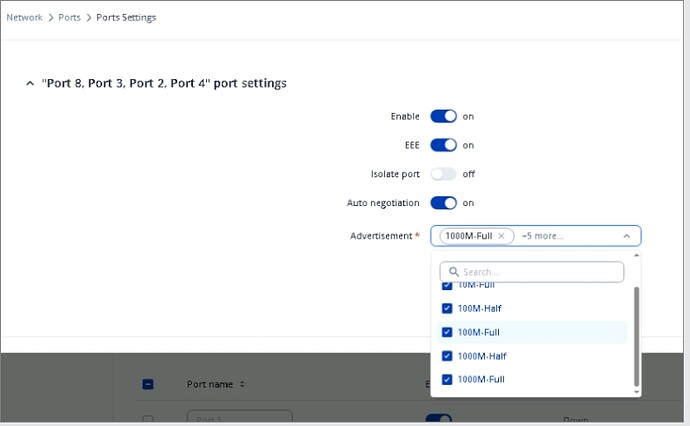Viewport: 690px width, 426px height.
Task: Open Ports breadcrumb link
Action: (69, 17)
